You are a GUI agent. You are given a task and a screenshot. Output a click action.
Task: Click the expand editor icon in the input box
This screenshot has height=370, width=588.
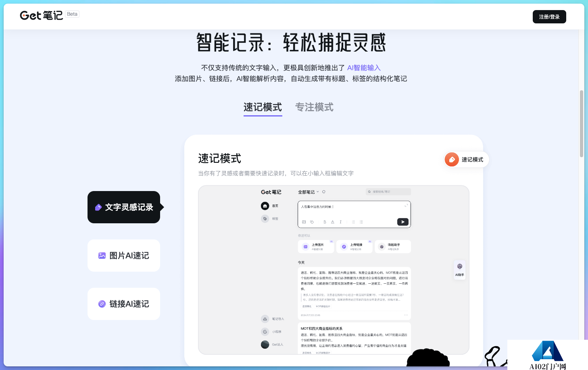[406, 206]
